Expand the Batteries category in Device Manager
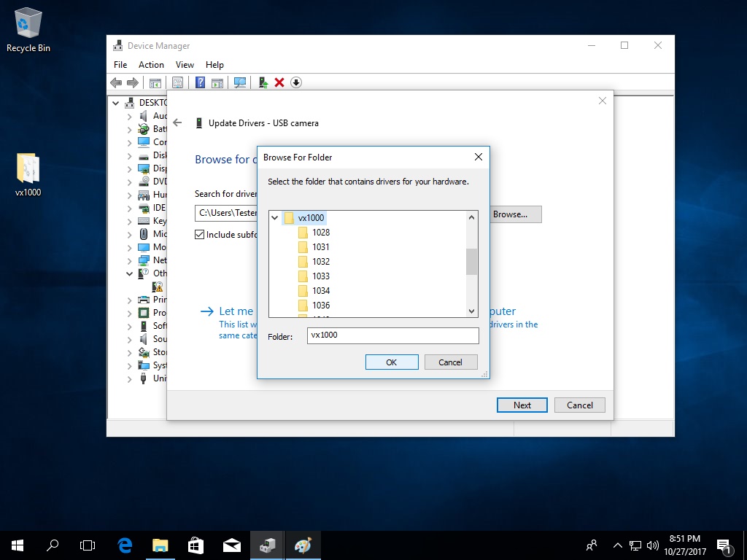 click(x=130, y=129)
